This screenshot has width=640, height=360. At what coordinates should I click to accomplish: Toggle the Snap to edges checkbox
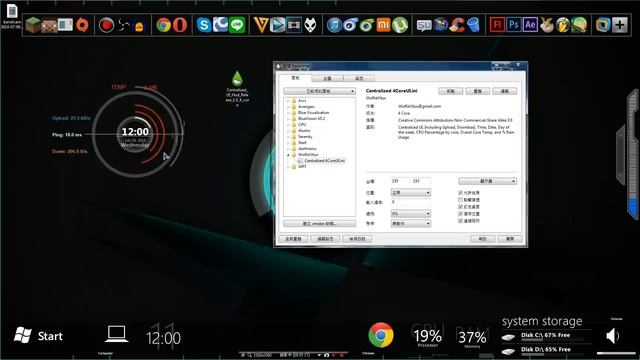(x=460, y=220)
